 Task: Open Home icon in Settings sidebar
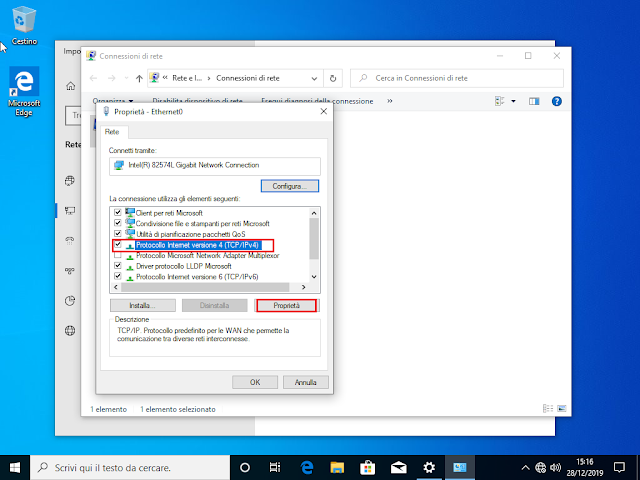tap(71, 86)
